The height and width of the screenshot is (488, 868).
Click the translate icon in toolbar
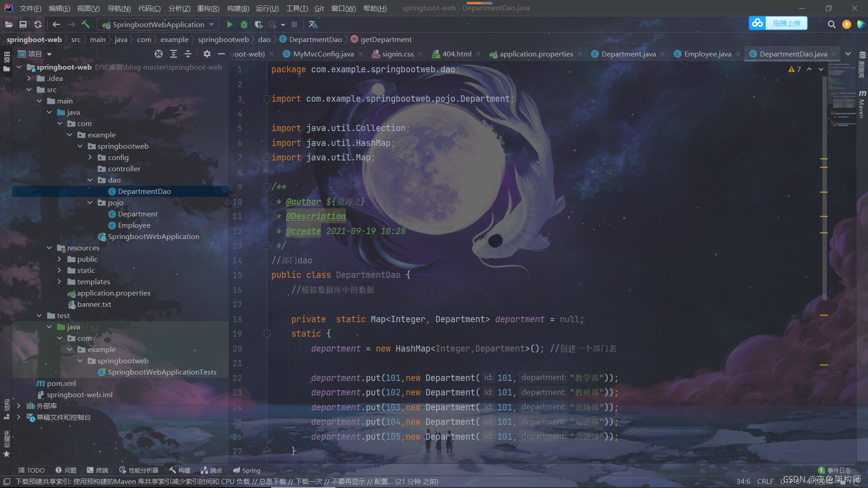point(313,24)
